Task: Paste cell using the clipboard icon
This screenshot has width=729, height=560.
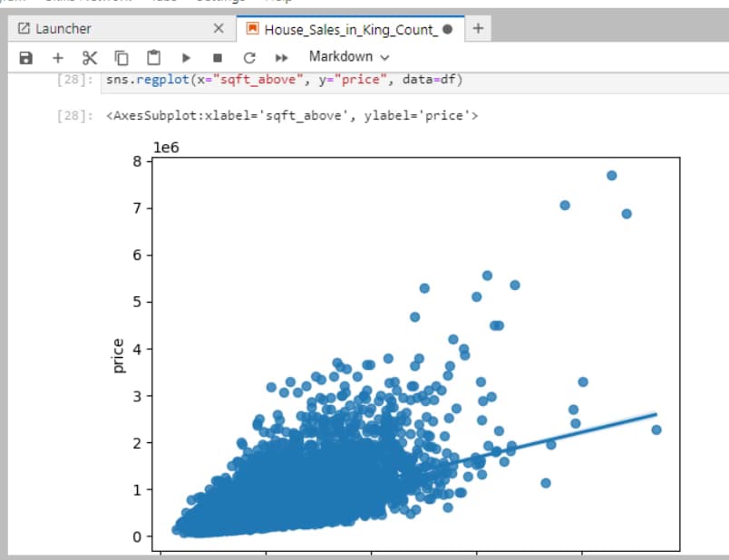Action: point(153,57)
